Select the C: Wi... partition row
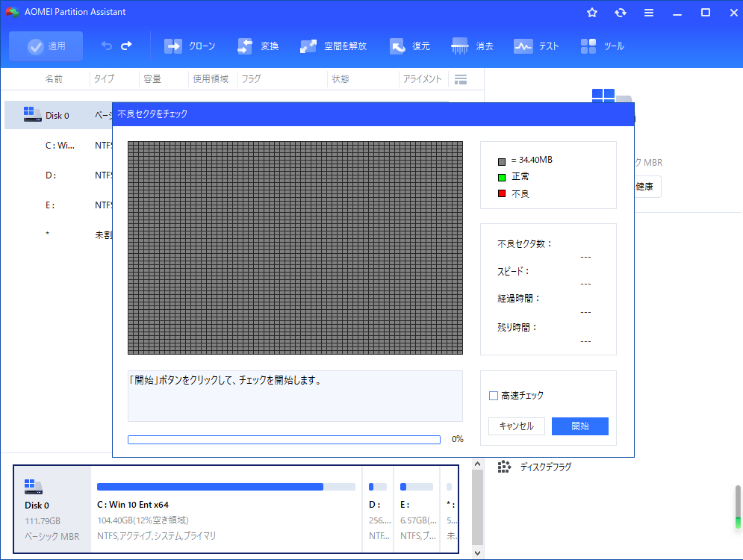Viewport: 743px width, 560px height. (58, 146)
